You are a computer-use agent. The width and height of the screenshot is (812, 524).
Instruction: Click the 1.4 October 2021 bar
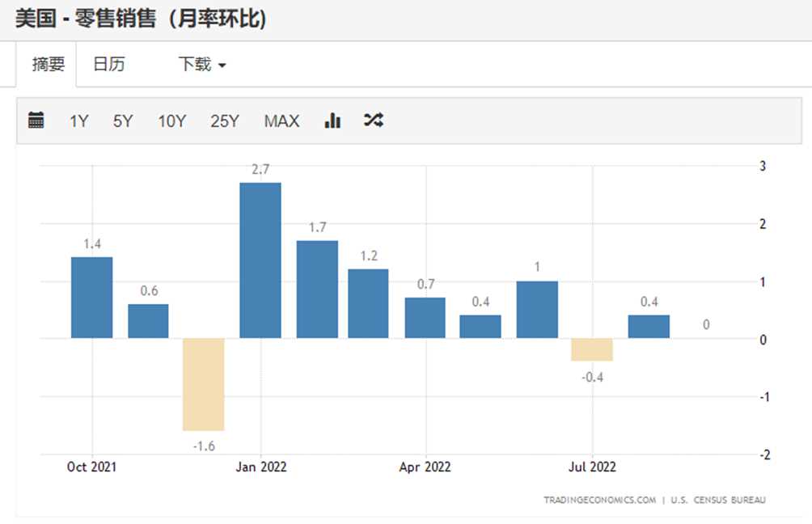pyautogui.click(x=91, y=298)
